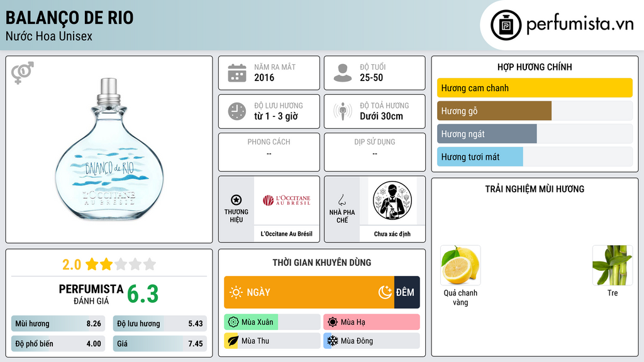644x362 pixels.
Task: Click the leaf icon for Mùa Thu
Action: (x=233, y=341)
